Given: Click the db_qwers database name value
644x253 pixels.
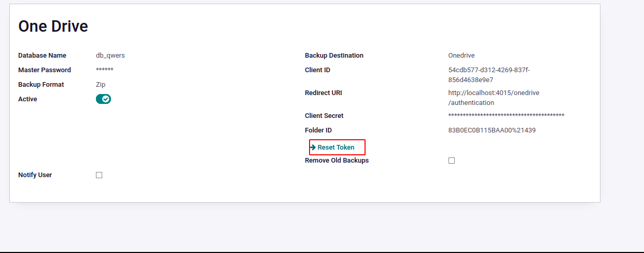Looking at the screenshot, I should [110, 56].
